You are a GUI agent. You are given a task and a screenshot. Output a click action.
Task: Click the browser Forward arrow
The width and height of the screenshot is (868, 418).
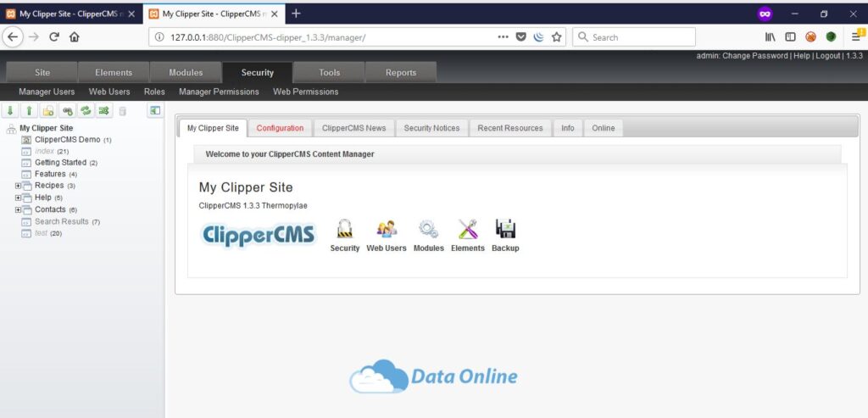[34, 37]
